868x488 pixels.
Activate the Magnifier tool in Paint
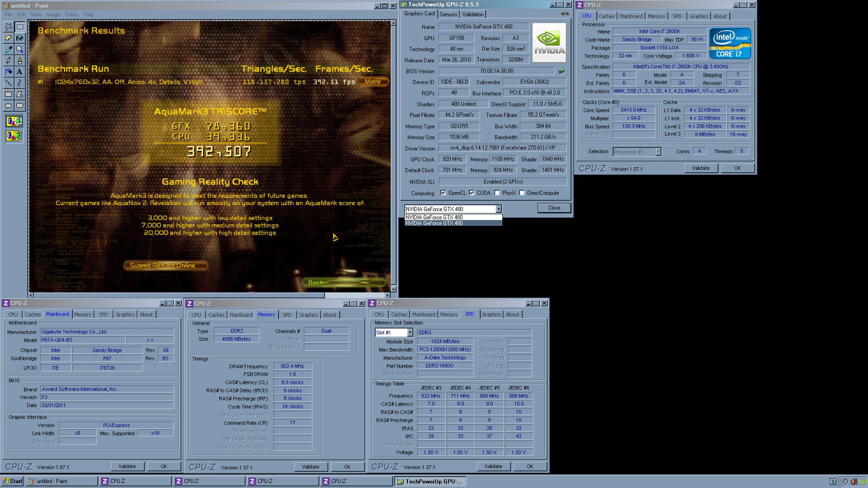(20, 49)
